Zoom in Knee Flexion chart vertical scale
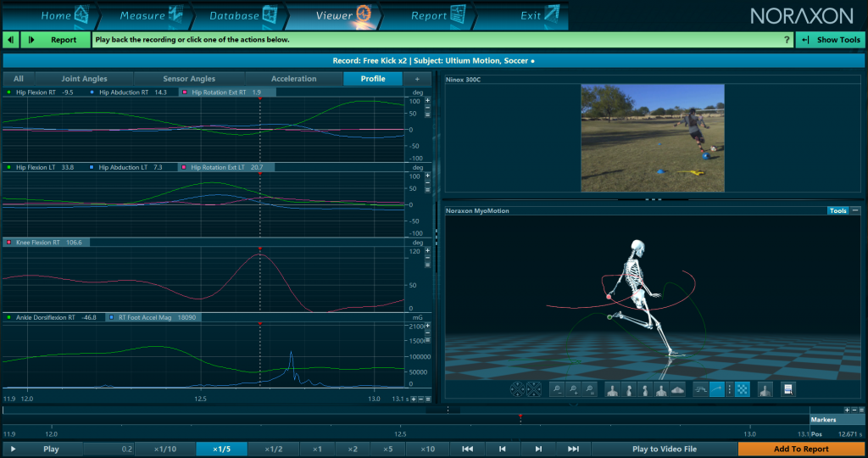868x458 pixels. 427,250
